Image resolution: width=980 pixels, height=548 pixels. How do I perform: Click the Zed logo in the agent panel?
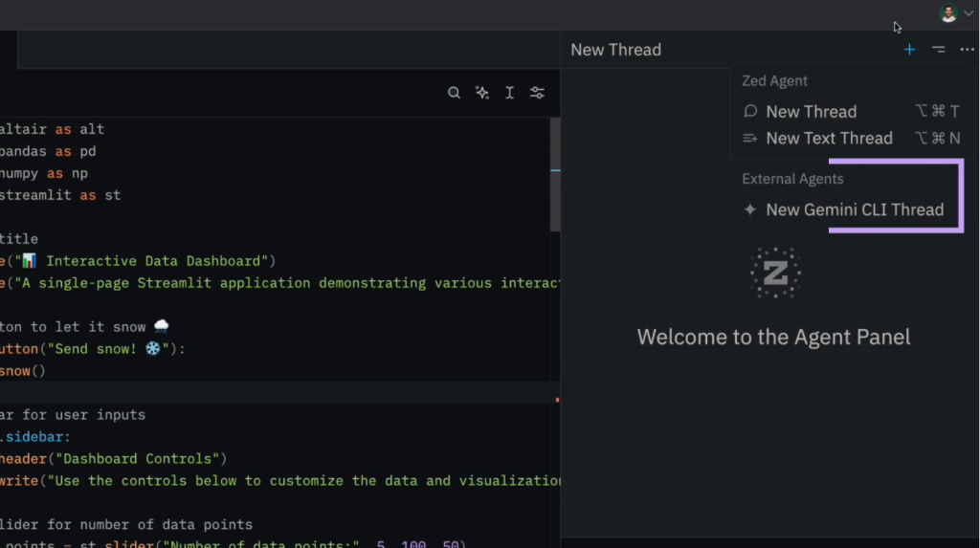click(x=775, y=274)
